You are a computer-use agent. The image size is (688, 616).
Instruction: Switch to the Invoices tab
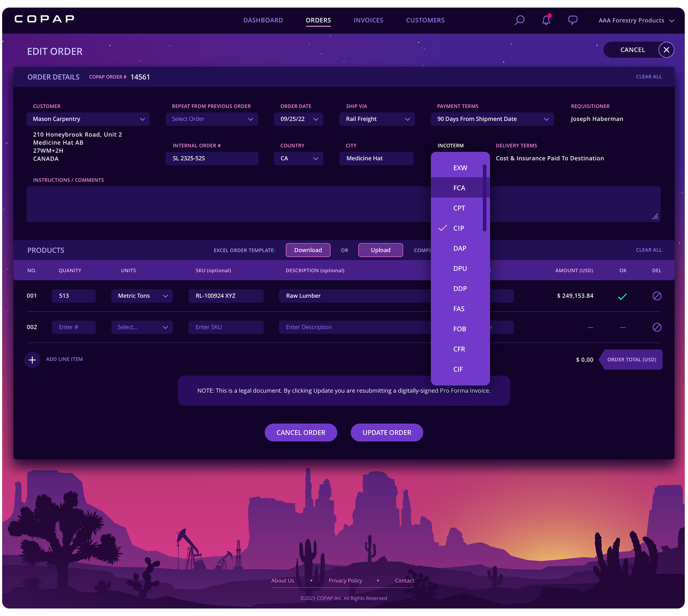pyautogui.click(x=368, y=20)
